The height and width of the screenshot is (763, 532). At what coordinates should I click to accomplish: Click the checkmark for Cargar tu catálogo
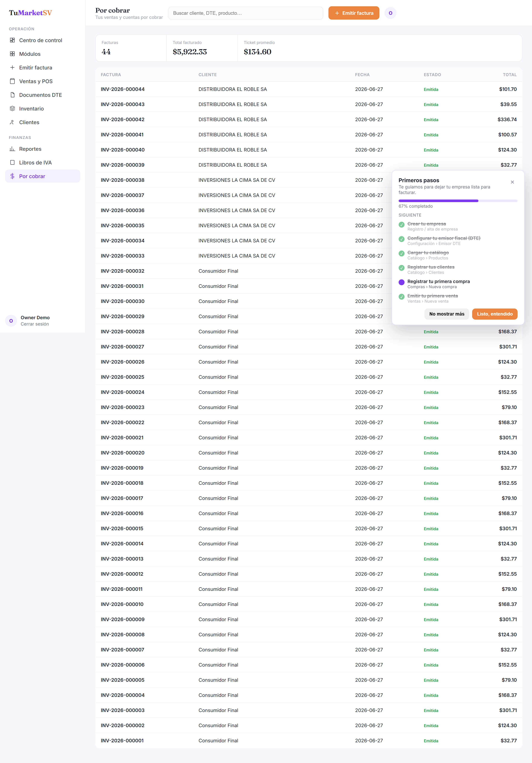(401, 253)
